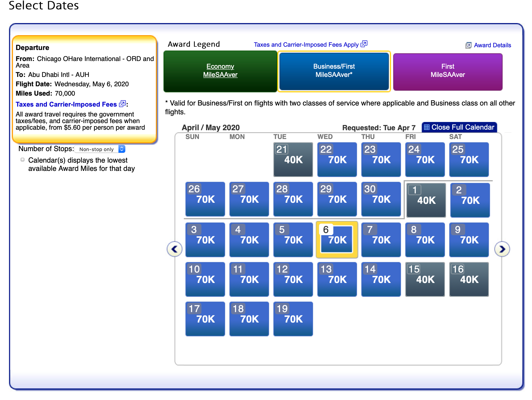
Task: Pick May 14 at 70K miles
Action: pyautogui.click(x=381, y=279)
